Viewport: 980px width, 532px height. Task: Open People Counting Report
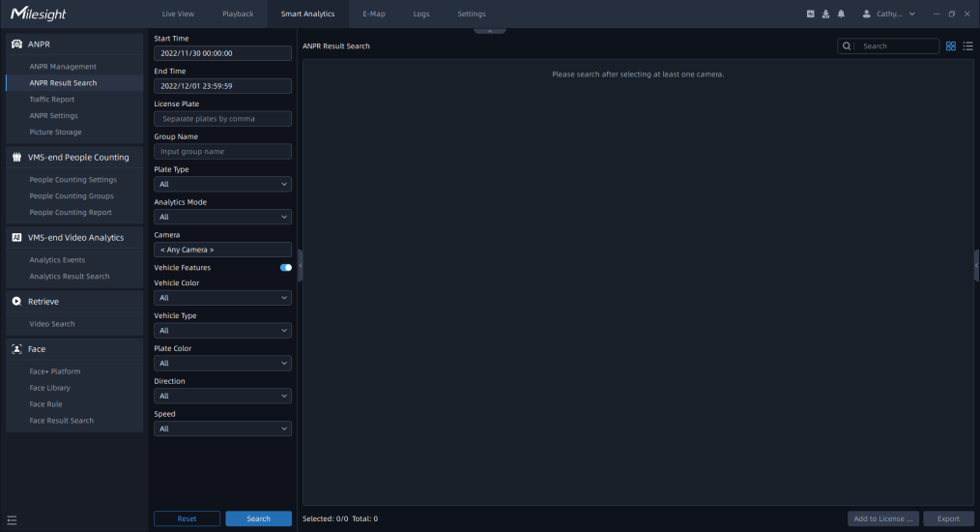[x=71, y=212]
